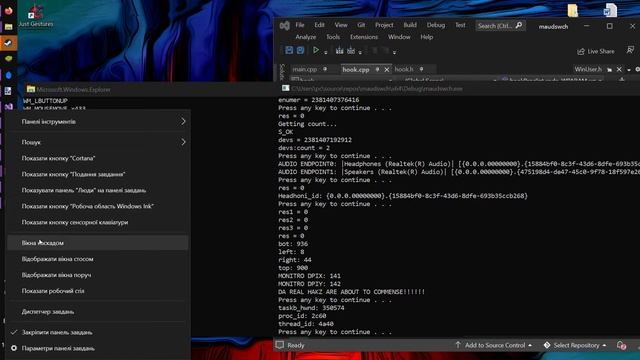Open the Solution Explorer vertical side tab
Image resolution: width=640 pixels, height=360 pixels.
coord(281,72)
